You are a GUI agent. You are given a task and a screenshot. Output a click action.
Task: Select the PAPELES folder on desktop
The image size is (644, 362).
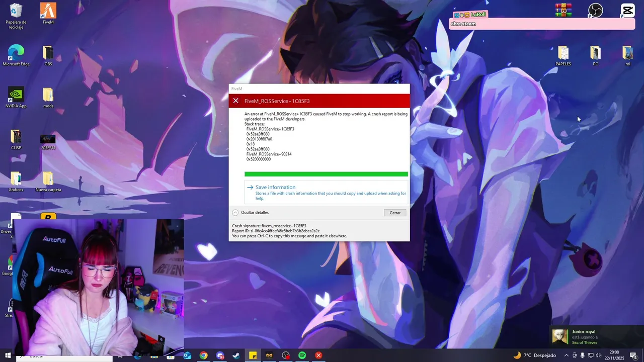click(563, 55)
